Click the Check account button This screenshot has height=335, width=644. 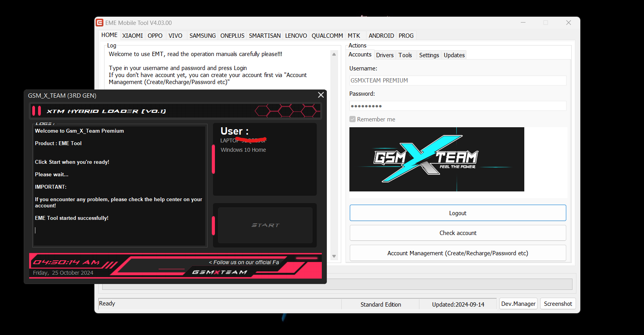click(x=458, y=233)
